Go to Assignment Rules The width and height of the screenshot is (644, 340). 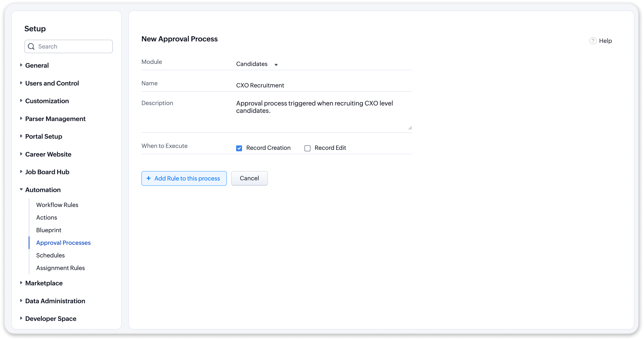coord(60,268)
